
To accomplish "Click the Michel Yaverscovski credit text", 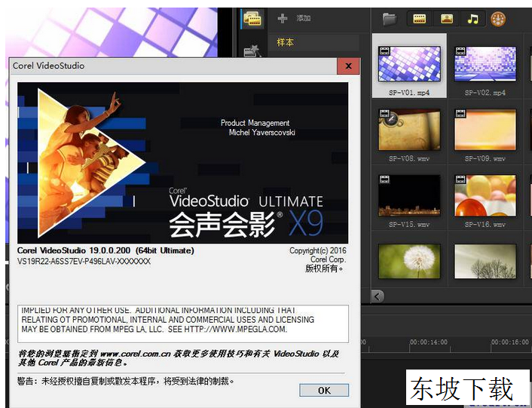I will [x=262, y=133].
